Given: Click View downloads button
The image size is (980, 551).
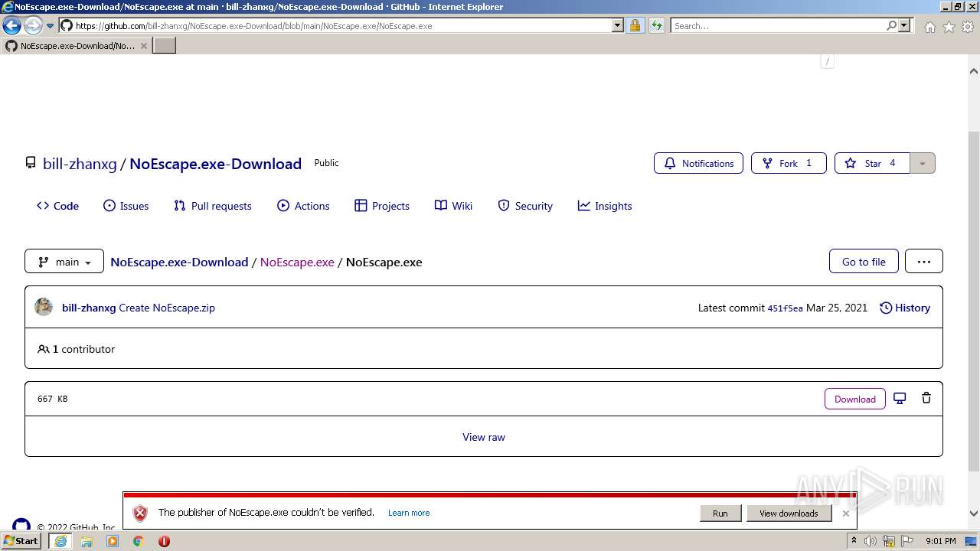Looking at the screenshot, I should pos(789,514).
